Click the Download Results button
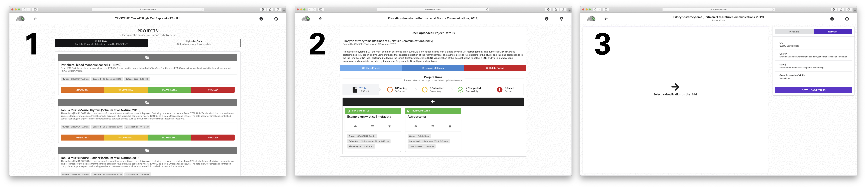The height and width of the screenshot is (188, 868). (813, 90)
